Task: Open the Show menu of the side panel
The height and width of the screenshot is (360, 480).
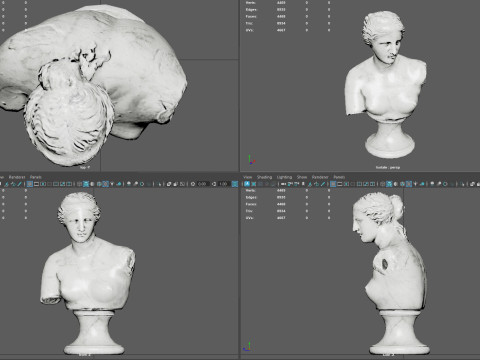Action: click(x=302, y=177)
